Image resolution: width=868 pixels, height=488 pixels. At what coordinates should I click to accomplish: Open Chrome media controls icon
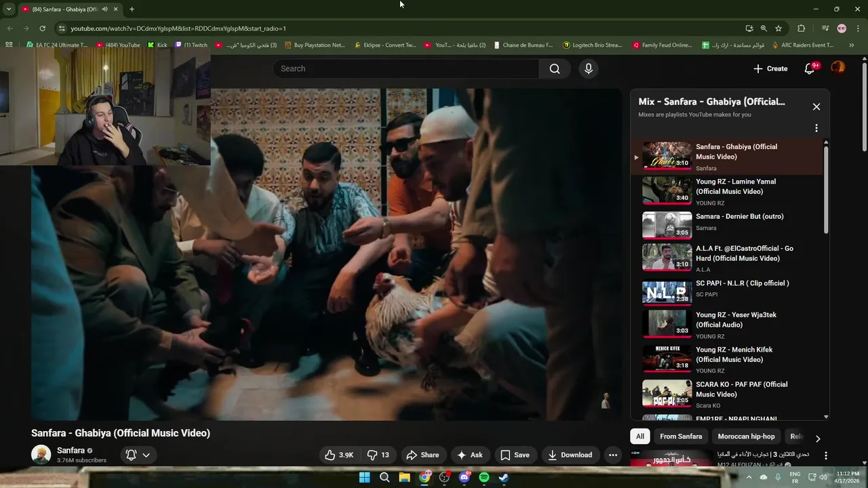[x=825, y=28]
